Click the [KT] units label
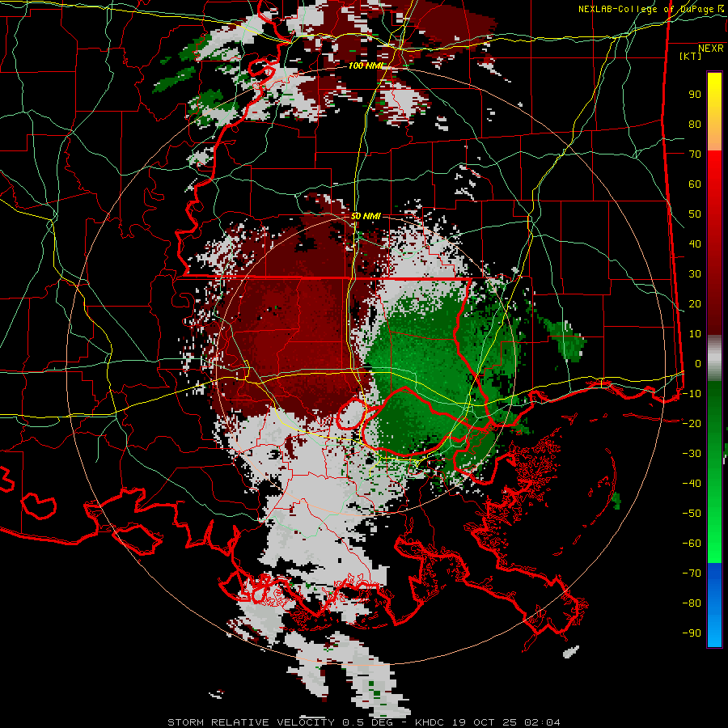The height and width of the screenshot is (728, 728). click(690, 56)
